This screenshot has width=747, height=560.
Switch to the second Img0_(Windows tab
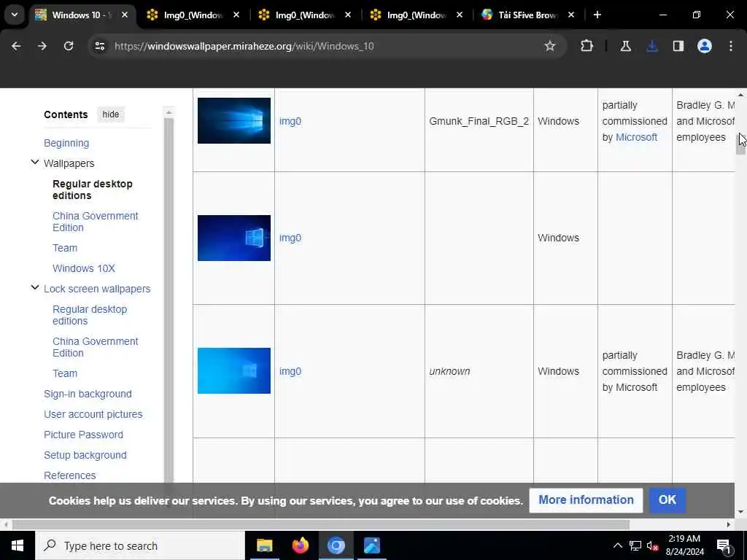(305, 15)
